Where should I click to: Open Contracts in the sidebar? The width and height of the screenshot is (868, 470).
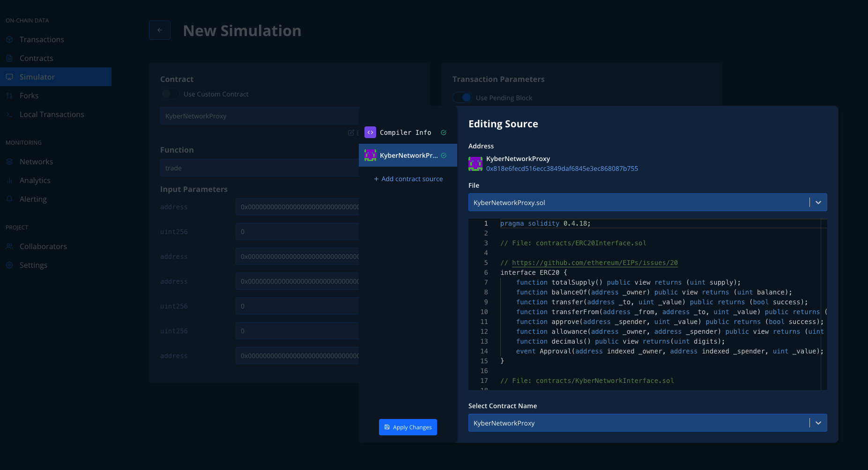coord(56,58)
